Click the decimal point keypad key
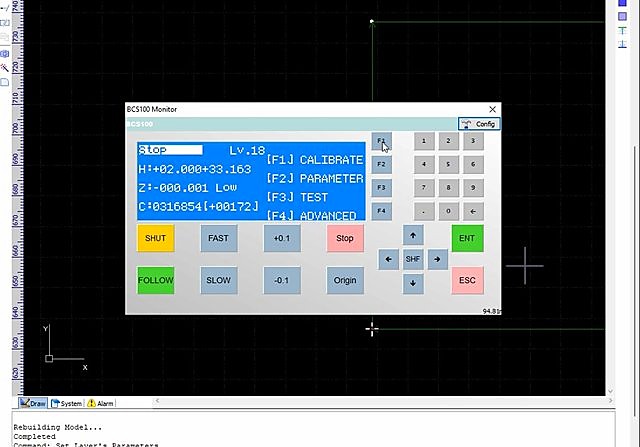Image resolution: width=640 pixels, height=447 pixels. click(424, 211)
